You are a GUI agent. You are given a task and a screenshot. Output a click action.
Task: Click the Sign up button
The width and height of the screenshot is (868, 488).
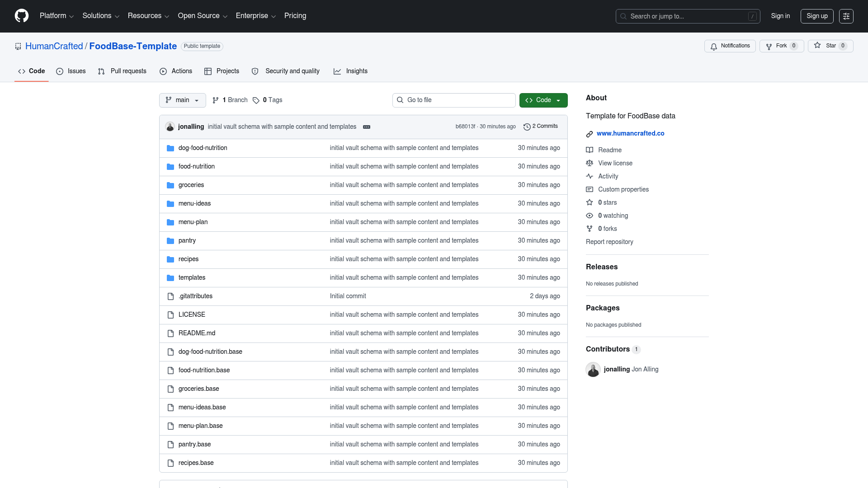(x=817, y=16)
